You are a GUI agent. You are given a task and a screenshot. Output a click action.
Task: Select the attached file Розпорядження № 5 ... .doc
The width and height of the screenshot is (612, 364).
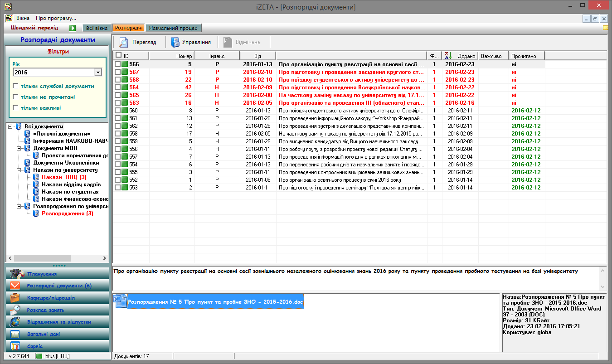click(215, 301)
